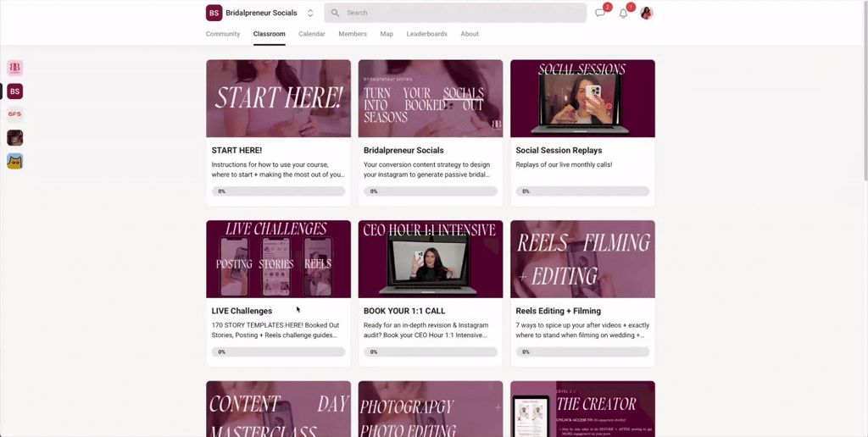Viewport: 868px width, 437px height.
Task: Open The Creator course thumbnail
Action: tap(582, 409)
